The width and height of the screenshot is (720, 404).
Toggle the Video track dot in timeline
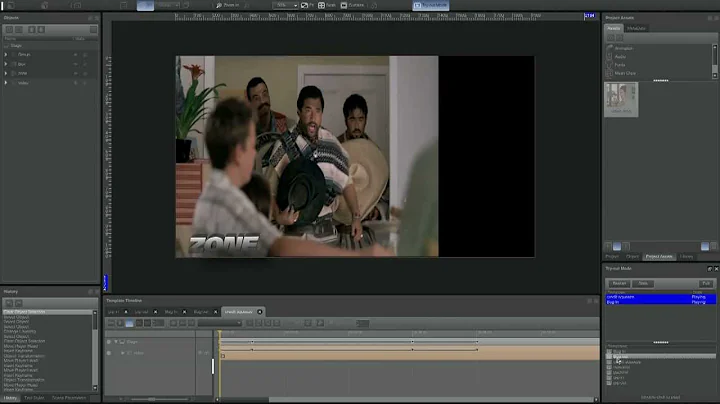(x=109, y=353)
